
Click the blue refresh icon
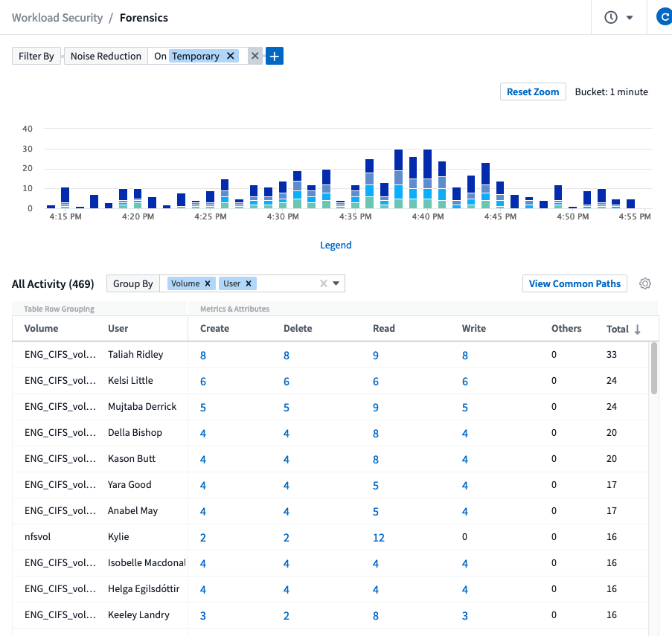pos(663,17)
